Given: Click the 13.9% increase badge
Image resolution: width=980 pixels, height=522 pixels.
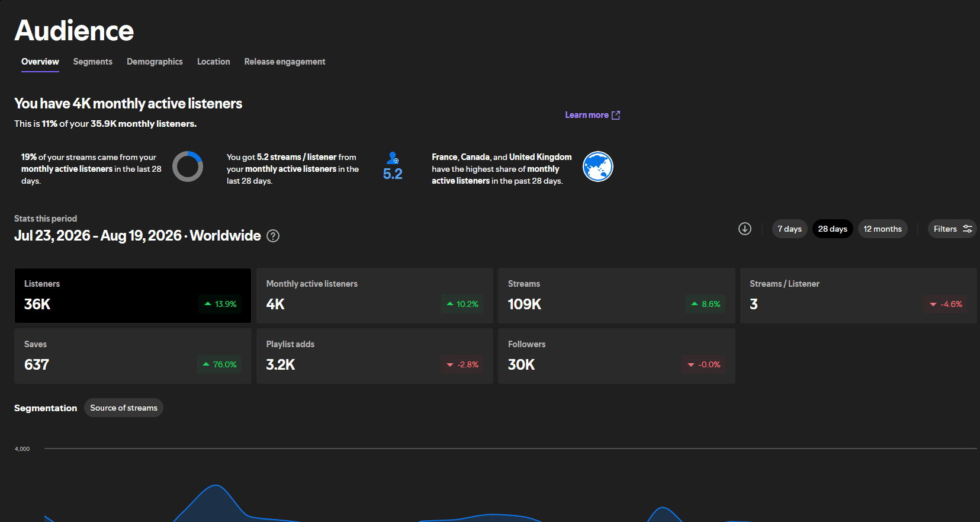Looking at the screenshot, I should pos(220,304).
